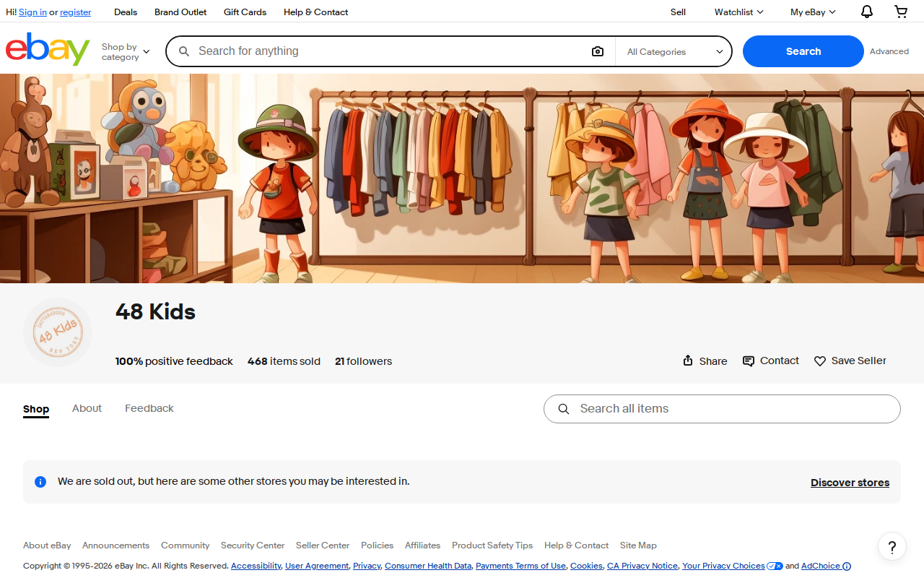The height and width of the screenshot is (578, 924).
Task: Focus the Search all items field
Action: point(722,409)
